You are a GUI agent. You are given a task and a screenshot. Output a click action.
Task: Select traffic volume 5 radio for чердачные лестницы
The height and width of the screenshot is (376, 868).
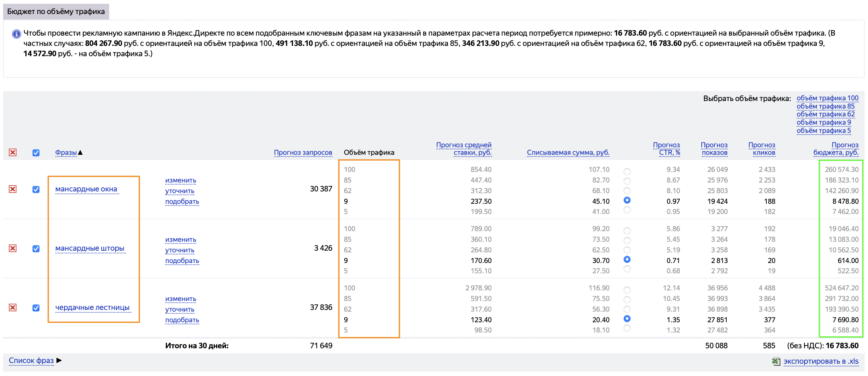pos(627,328)
